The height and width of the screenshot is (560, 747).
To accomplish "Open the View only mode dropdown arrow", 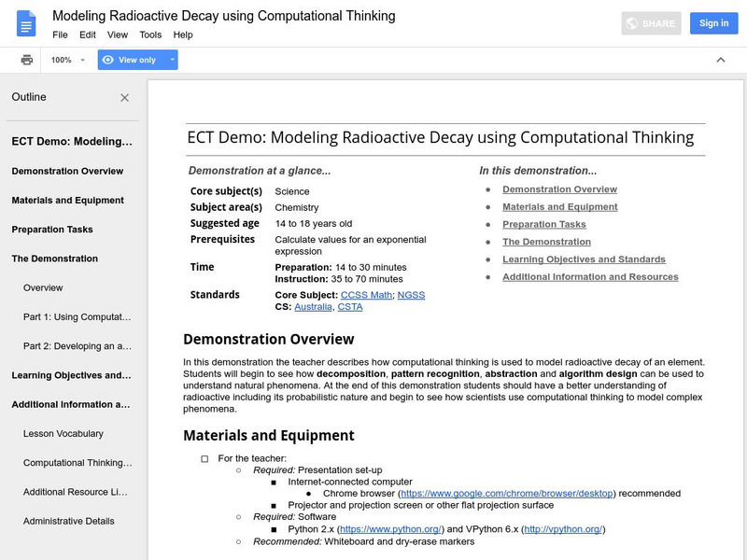I will 172,60.
